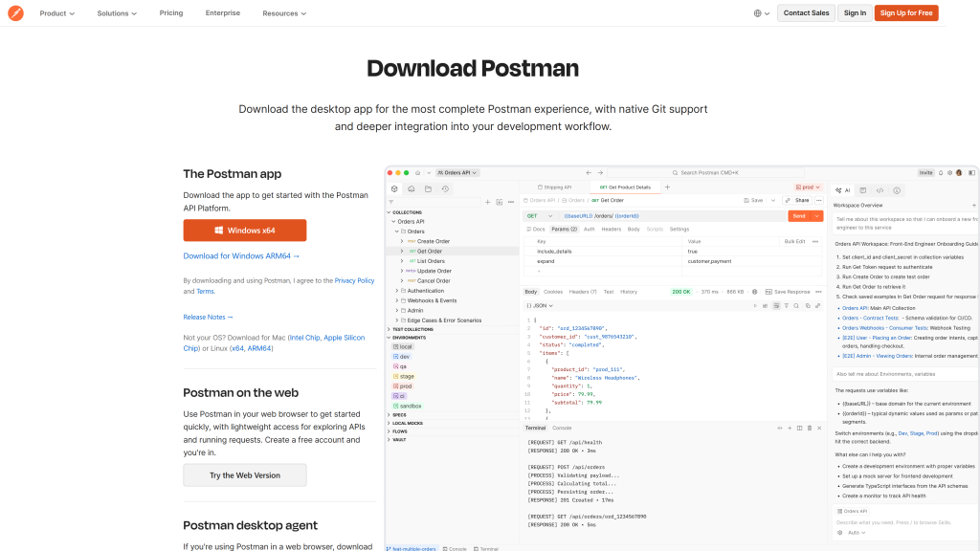Viewport: 980px width, 551px height.
Task: Open the prod environment selector in app preview
Action: (808, 187)
